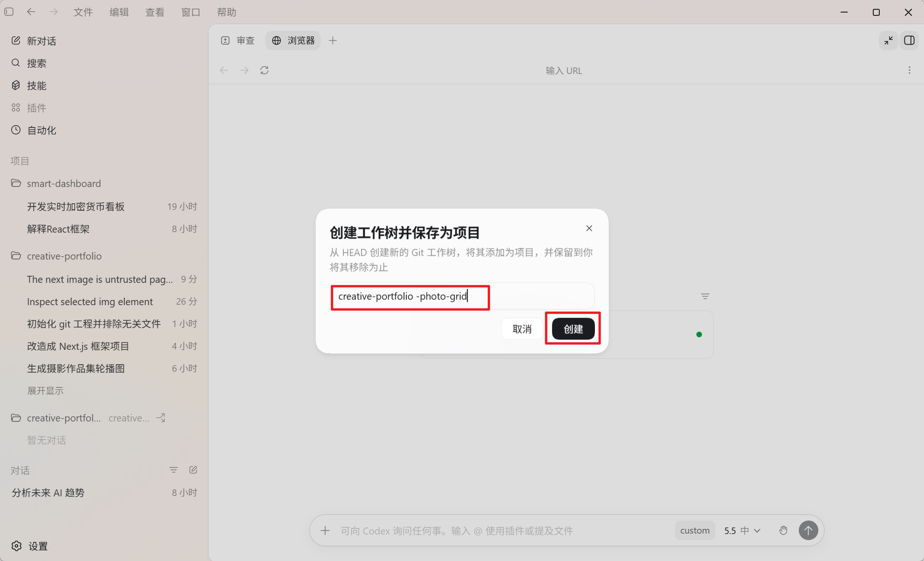Create new chat from 对话 header icon
Image resolution: width=924 pixels, height=561 pixels.
193,470
